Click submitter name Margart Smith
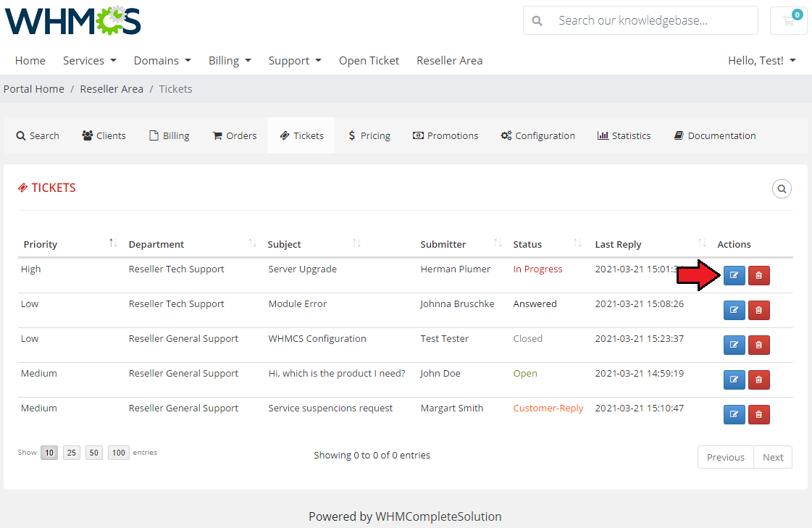 click(451, 408)
